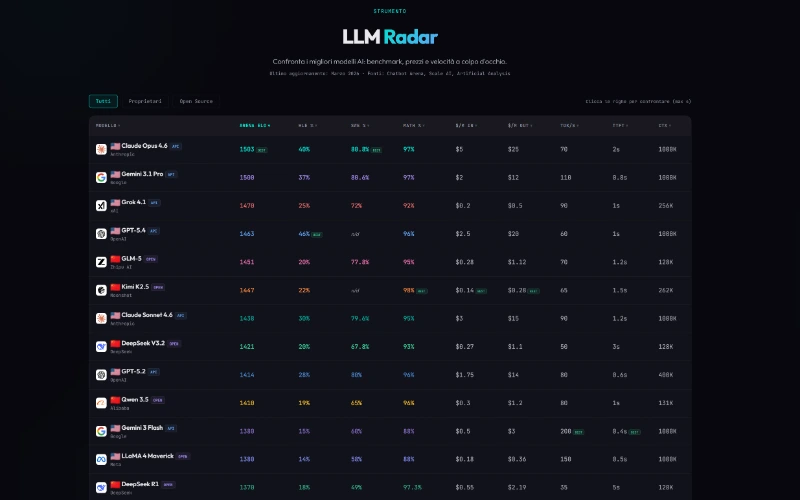Select the Grok 4.1 model name

tap(134, 203)
